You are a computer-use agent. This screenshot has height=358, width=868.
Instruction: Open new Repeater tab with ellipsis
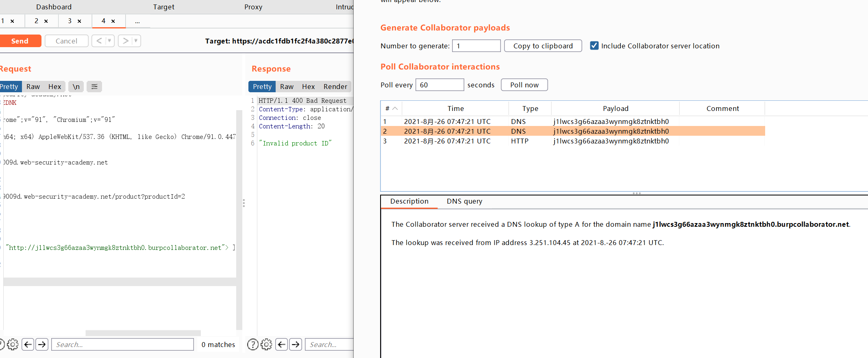pos(137,21)
